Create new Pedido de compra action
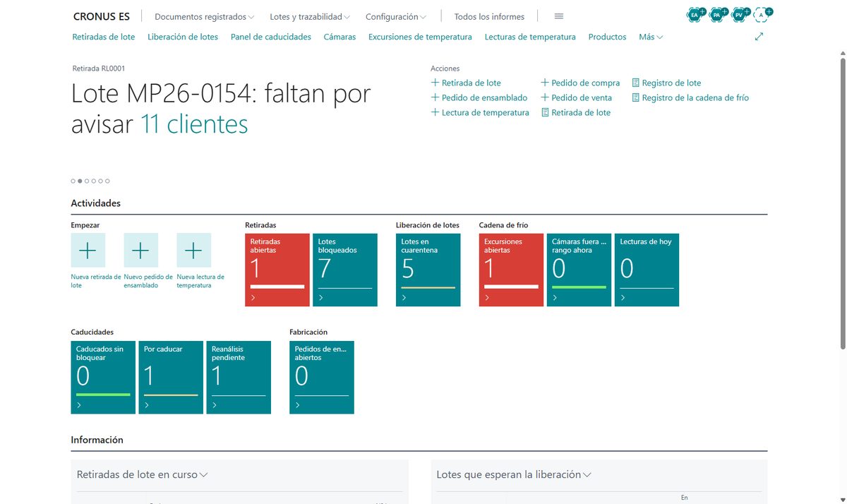Image resolution: width=847 pixels, height=504 pixels. [x=580, y=83]
